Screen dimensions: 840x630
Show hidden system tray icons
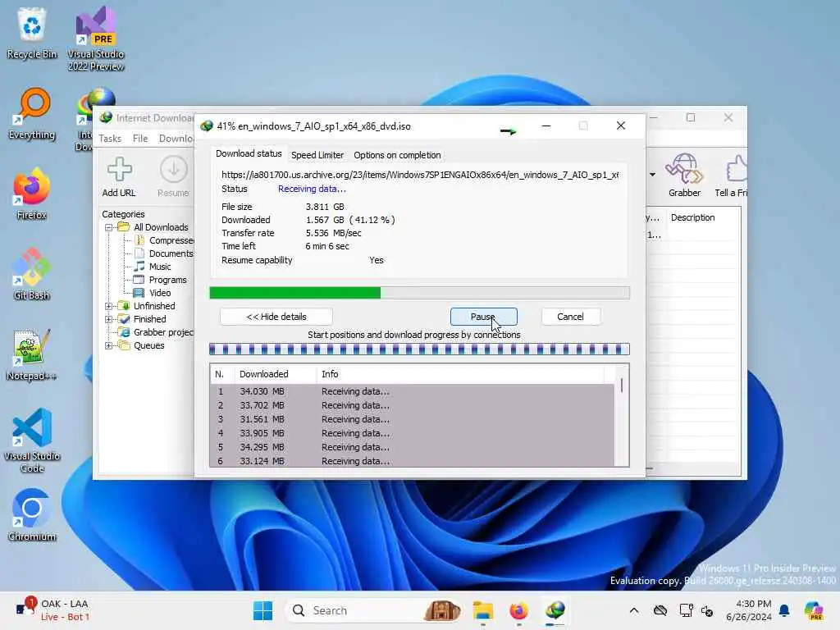634,610
